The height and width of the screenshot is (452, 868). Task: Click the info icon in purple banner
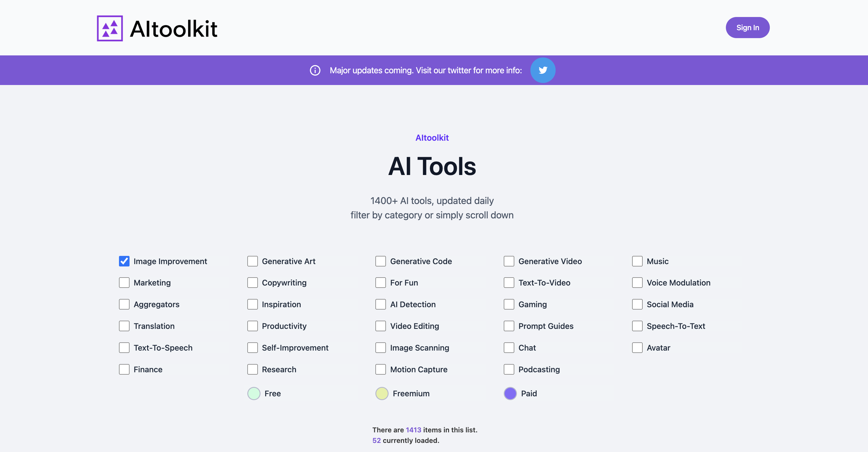point(315,70)
